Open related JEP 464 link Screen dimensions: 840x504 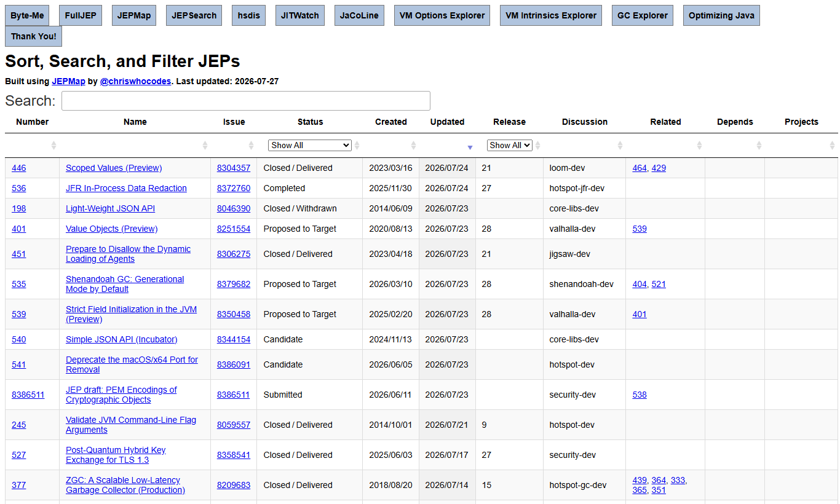(x=640, y=168)
